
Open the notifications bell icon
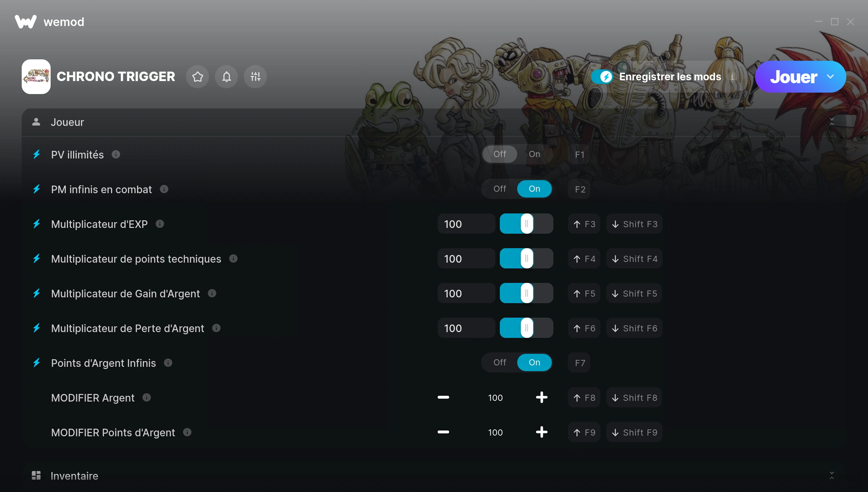[226, 77]
